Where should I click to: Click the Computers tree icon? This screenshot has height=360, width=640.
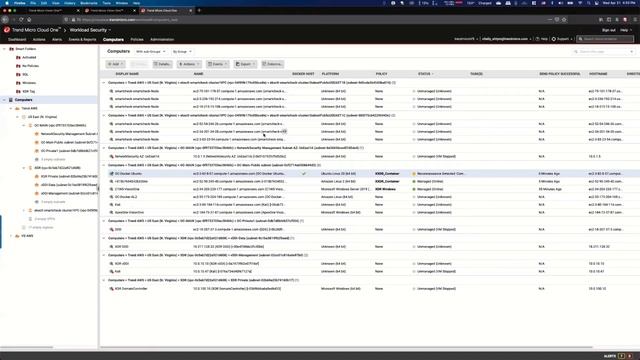[11, 100]
